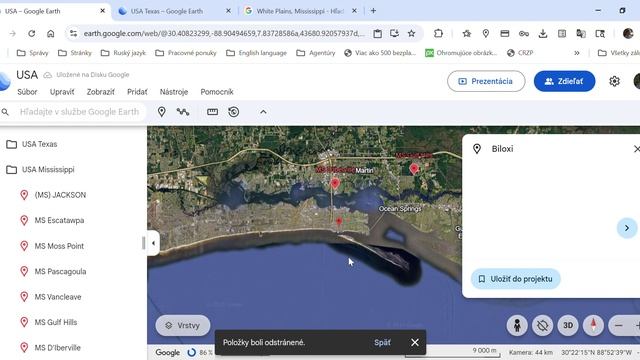Go to browser home page icon

pos(50,33)
